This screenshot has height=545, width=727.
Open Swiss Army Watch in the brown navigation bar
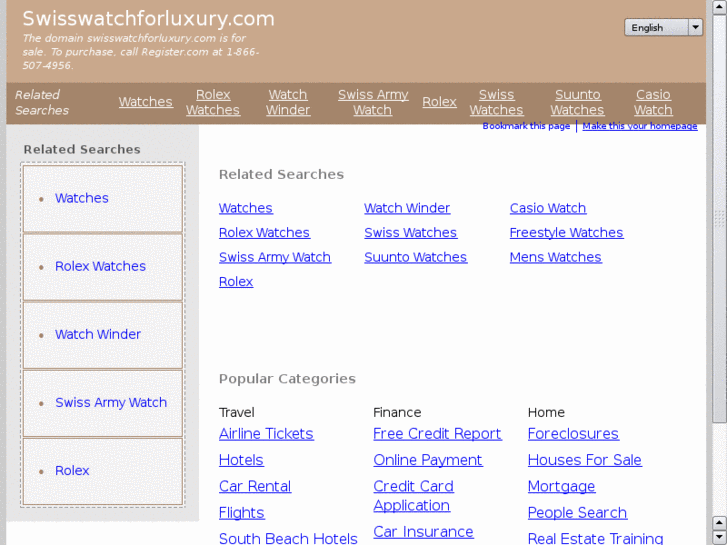point(373,102)
